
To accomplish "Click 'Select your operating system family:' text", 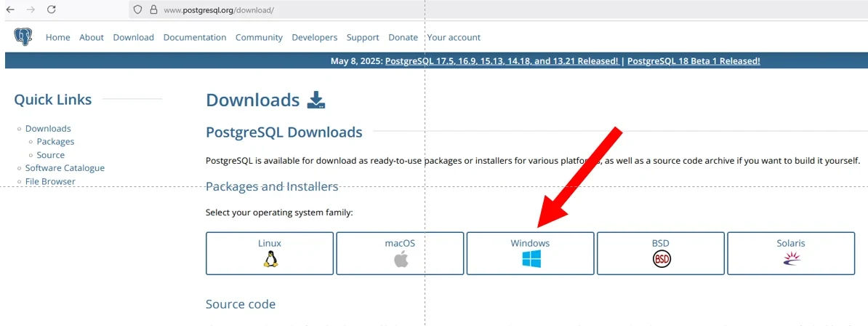I will pyautogui.click(x=279, y=212).
